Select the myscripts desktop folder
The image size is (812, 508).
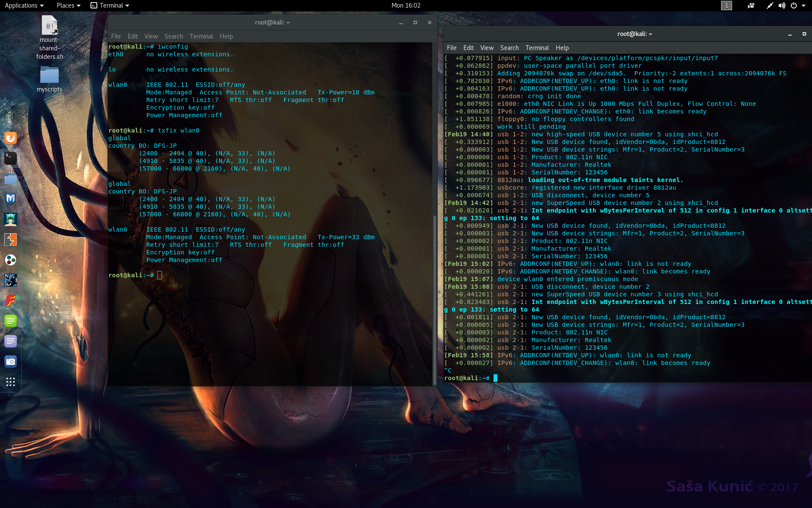[49, 79]
